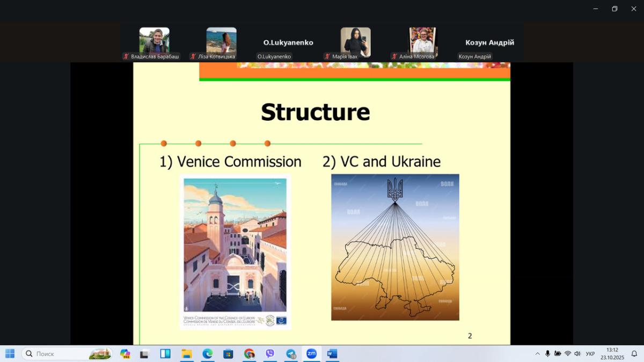Screen dimensions: 644x362
Task: Open the clock and date flyout
Action: tap(612, 353)
